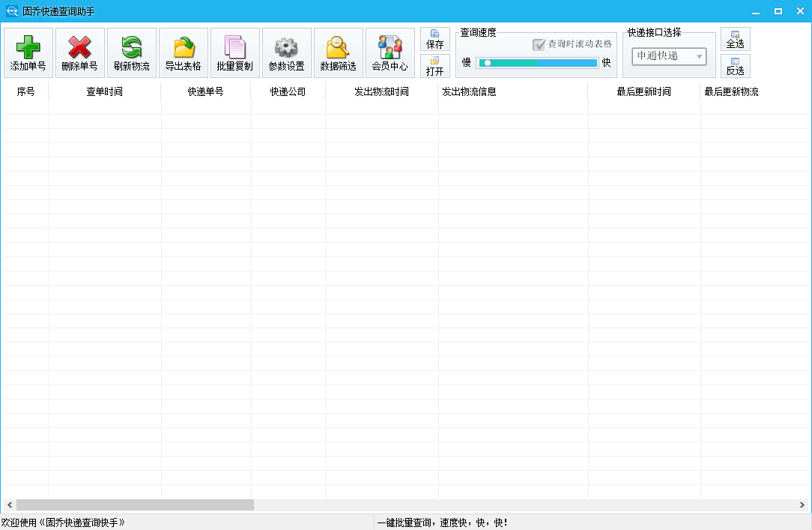Click the 查询速度 speed slider track

(538, 63)
